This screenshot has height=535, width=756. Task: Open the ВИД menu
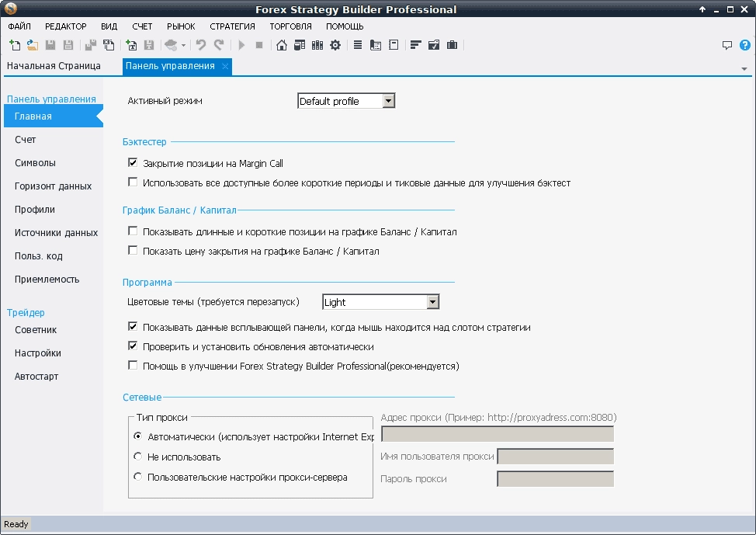(109, 26)
